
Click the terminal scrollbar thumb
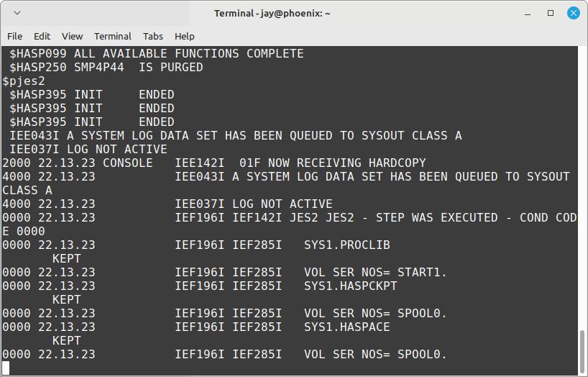pos(582,352)
